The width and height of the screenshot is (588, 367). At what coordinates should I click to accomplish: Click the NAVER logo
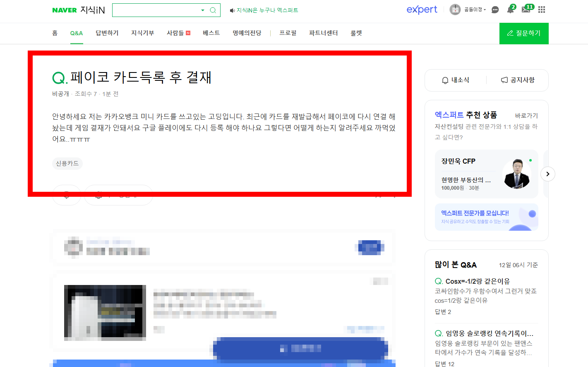point(65,10)
